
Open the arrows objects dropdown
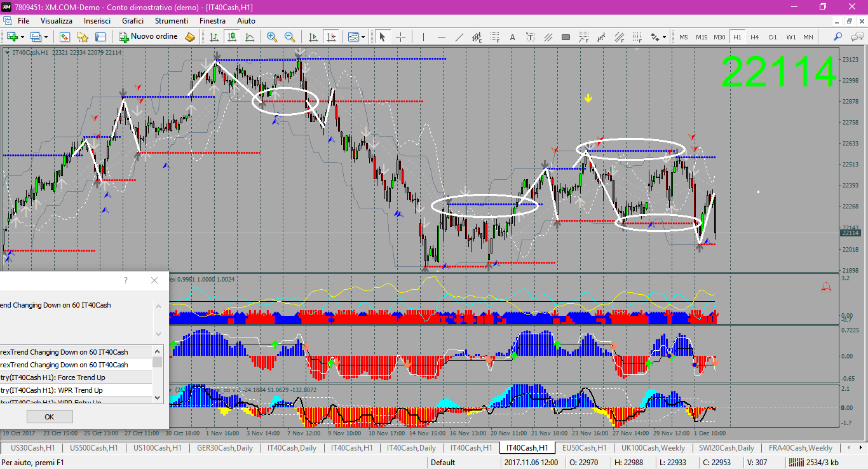(x=658, y=37)
